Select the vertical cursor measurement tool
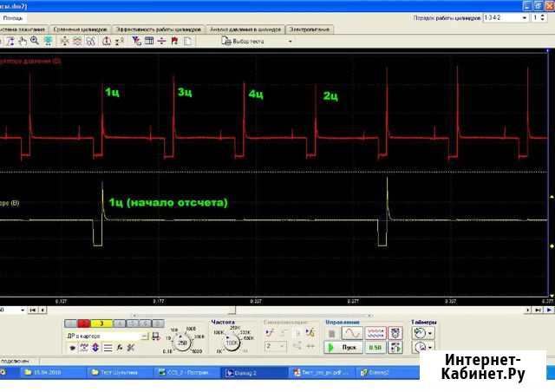The image size is (555, 392). coord(10,41)
